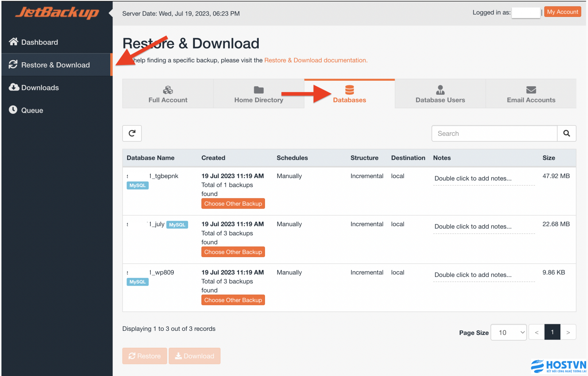Switch to the Home Directory tab
588x376 pixels.
[x=259, y=94]
